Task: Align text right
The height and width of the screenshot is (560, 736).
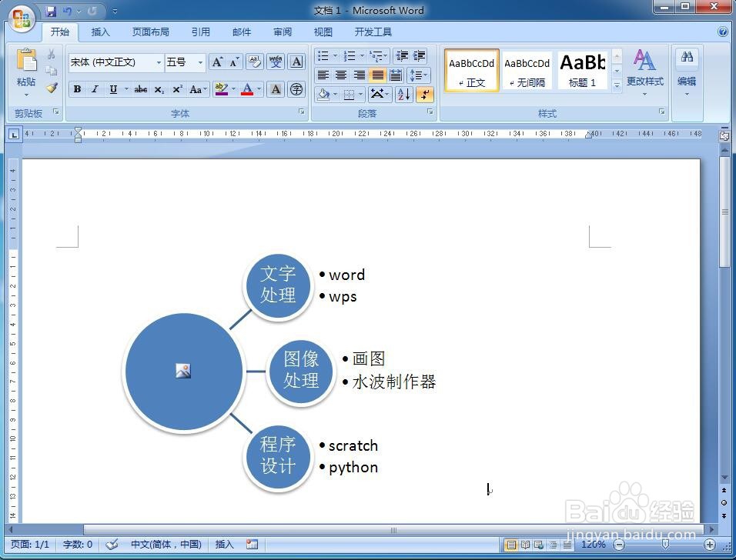Action: pos(360,75)
